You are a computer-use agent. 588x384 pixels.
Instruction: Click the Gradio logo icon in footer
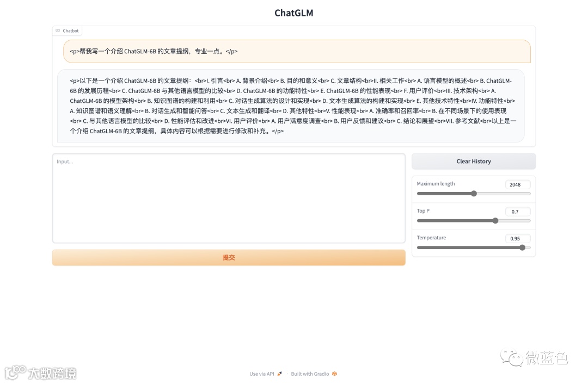pyautogui.click(x=334, y=374)
